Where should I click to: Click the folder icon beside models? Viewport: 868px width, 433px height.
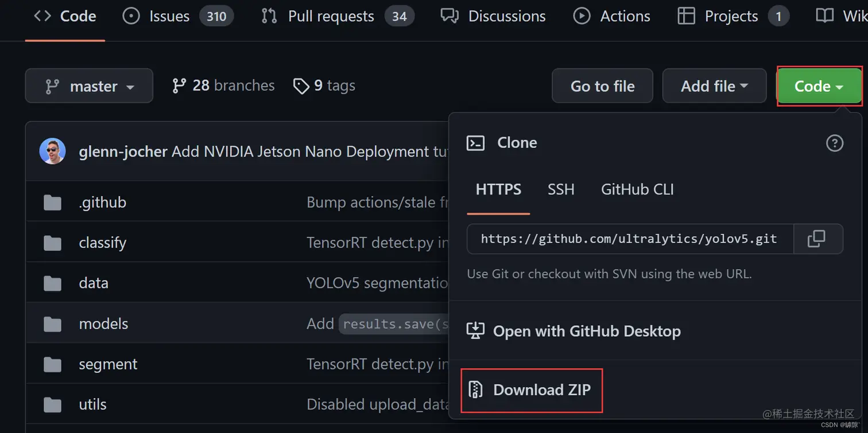(52, 324)
